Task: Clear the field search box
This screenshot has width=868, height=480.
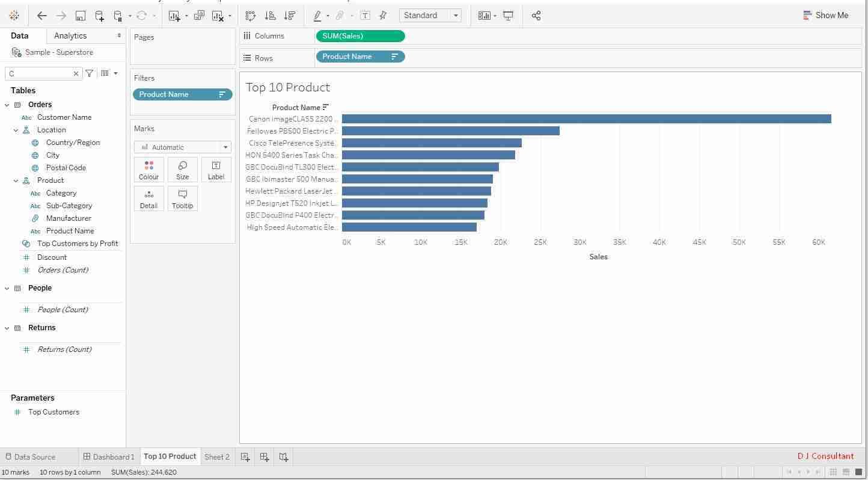Action: coord(76,73)
